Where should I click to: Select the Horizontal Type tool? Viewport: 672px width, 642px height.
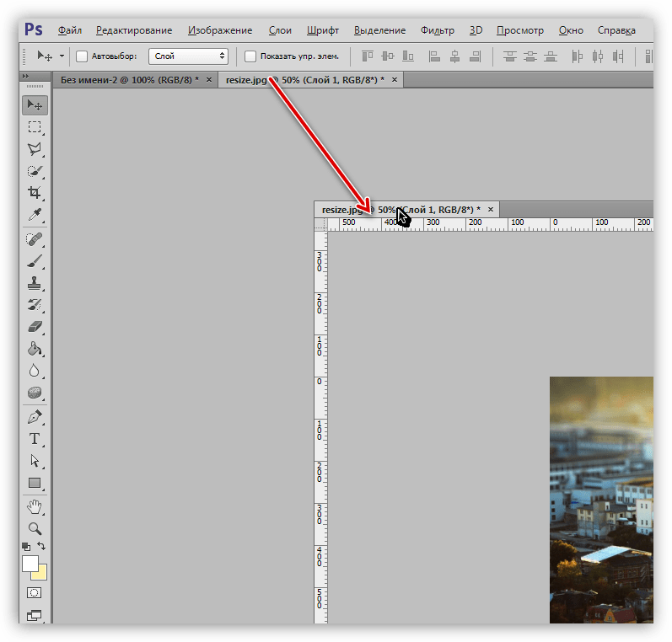(35, 439)
